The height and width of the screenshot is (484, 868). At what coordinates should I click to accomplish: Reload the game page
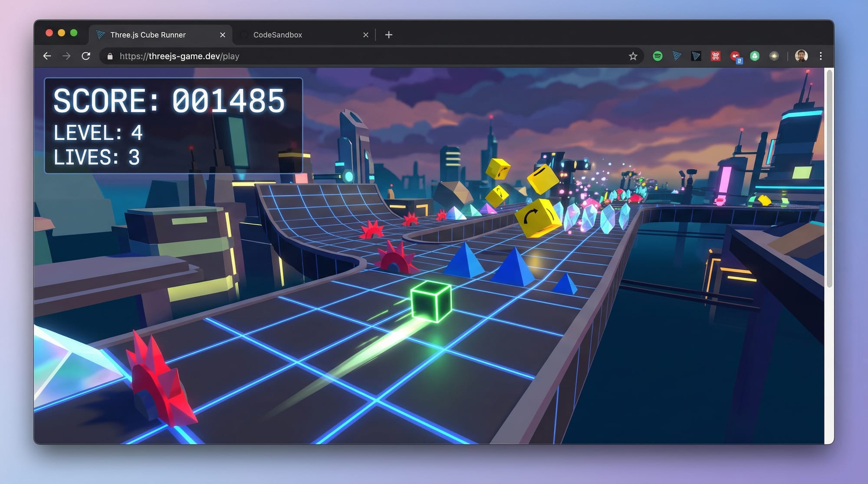86,56
